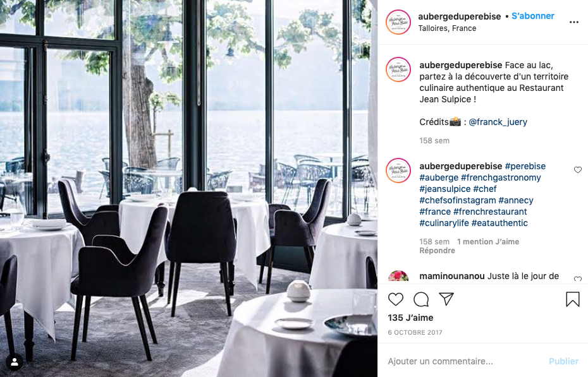
Task: Click the S'abonner follow link
Action: [x=533, y=16]
